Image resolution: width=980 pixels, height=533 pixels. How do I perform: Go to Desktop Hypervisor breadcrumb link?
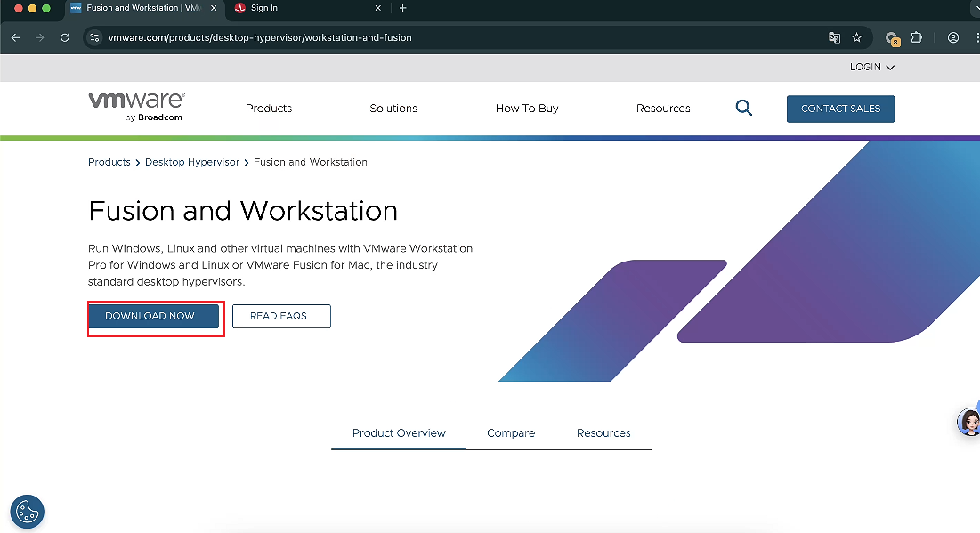192,162
